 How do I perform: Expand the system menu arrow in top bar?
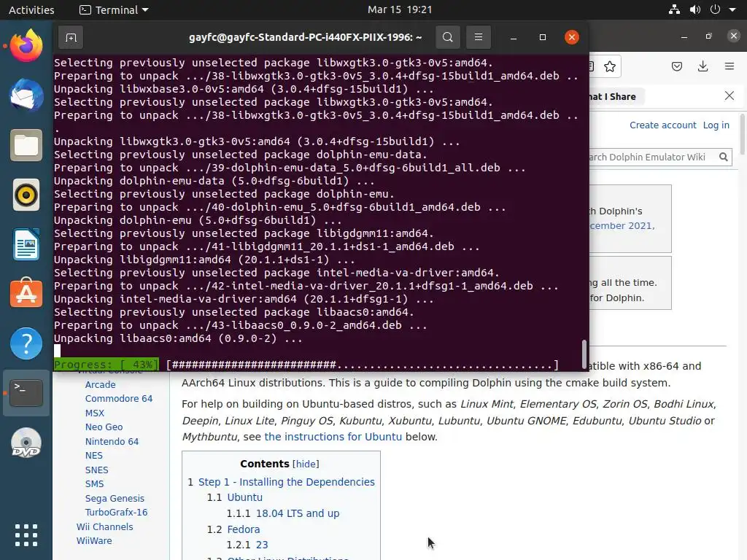732,9
